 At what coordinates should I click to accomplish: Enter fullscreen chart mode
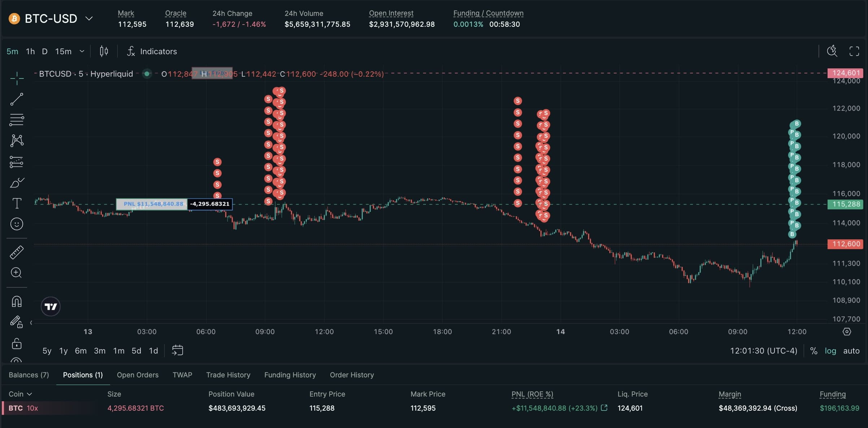click(x=854, y=51)
